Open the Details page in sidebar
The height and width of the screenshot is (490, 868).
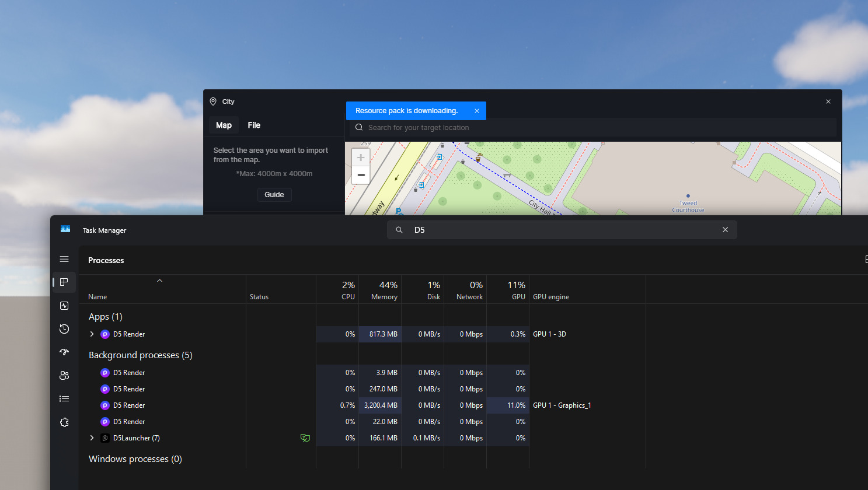tap(64, 399)
